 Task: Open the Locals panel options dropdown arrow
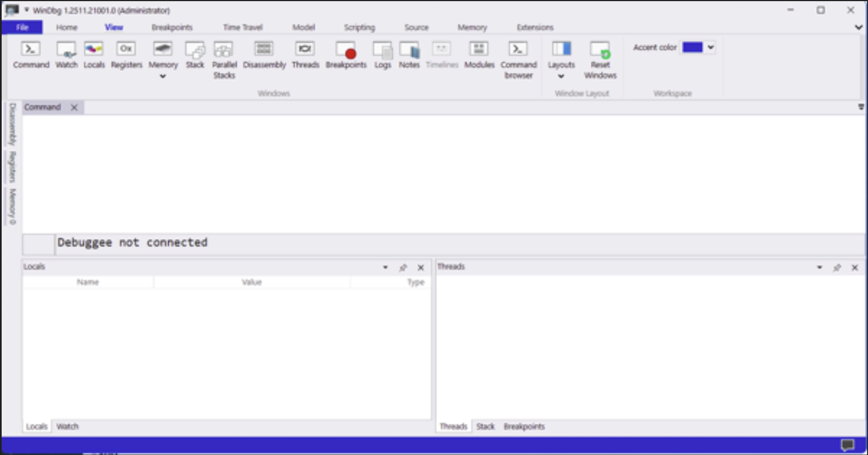pyautogui.click(x=385, y=268)
